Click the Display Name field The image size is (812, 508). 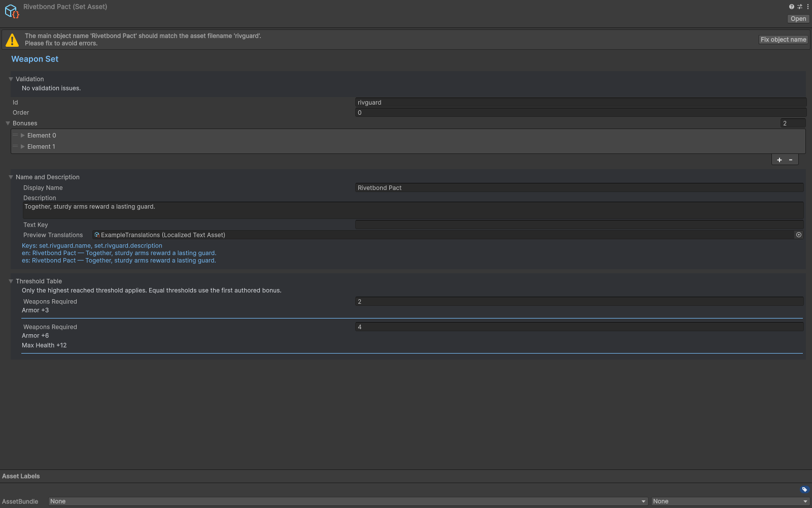[579, 187]
